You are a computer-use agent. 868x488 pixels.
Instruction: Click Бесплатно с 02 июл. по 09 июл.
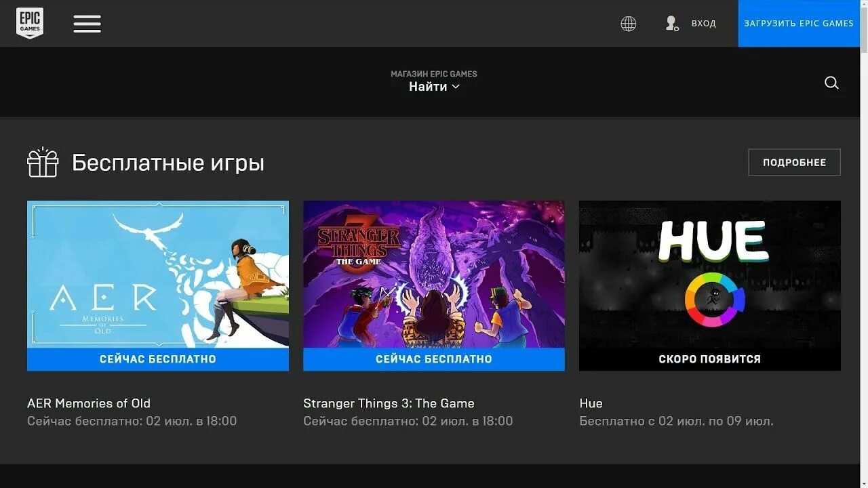pyautogui.click(x=676, y=421)
